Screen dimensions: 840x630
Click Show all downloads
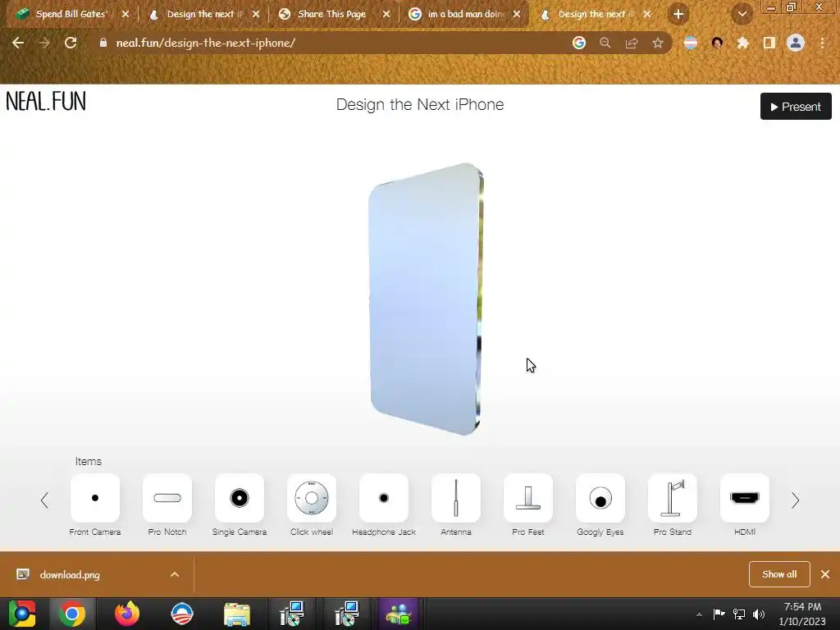coord(779,574)
